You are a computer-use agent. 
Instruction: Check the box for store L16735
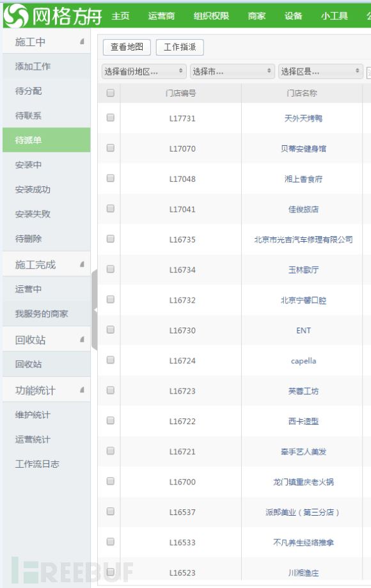tap(110, 239)
